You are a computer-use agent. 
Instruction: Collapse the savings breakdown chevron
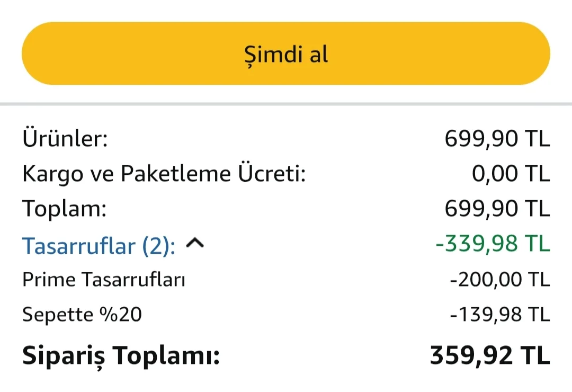[x=195, y=244]
